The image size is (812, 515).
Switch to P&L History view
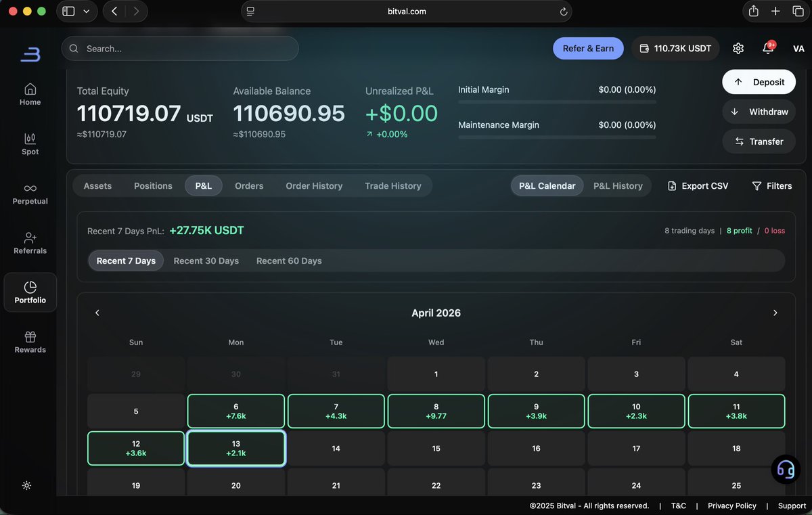point(618,185)
